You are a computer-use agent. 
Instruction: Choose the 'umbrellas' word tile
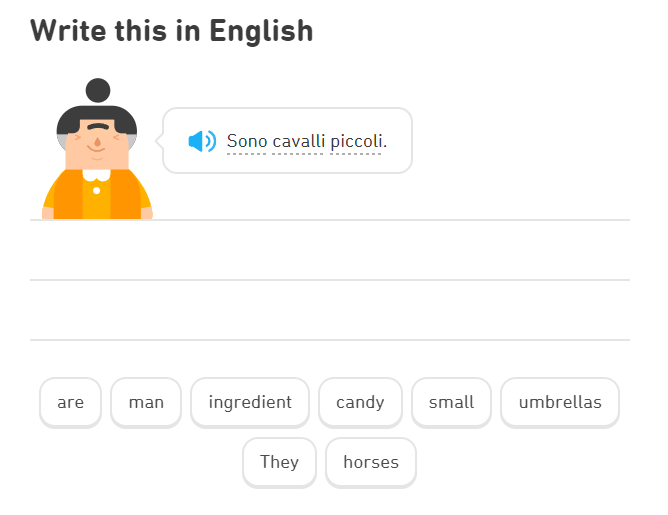(x=560, y=402)
